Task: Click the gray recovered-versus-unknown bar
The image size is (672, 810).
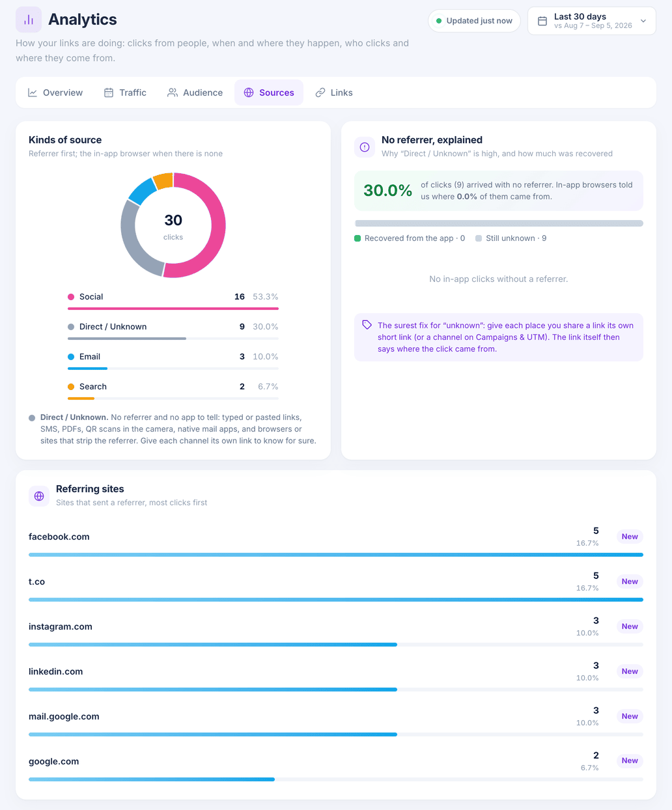Action: click(499, 223)
